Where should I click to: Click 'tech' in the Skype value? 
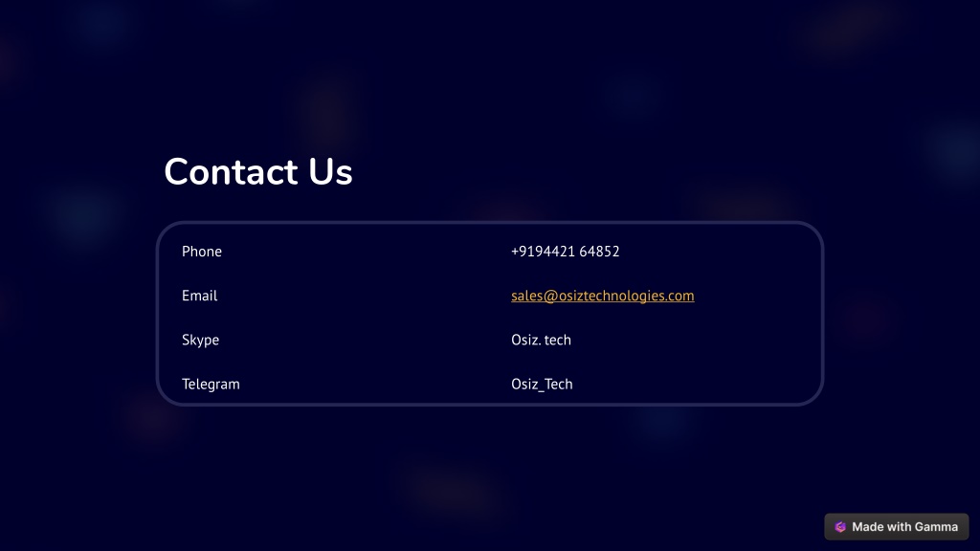coord(558,340)
